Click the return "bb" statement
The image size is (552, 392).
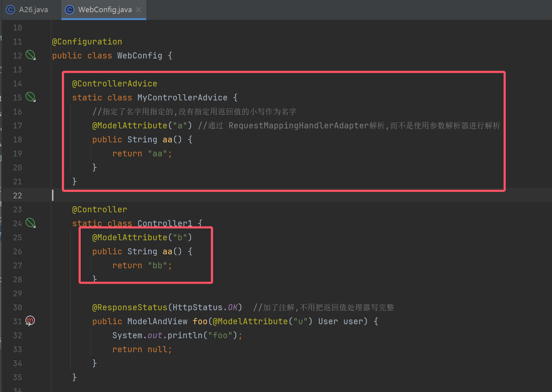click(142, 265)
